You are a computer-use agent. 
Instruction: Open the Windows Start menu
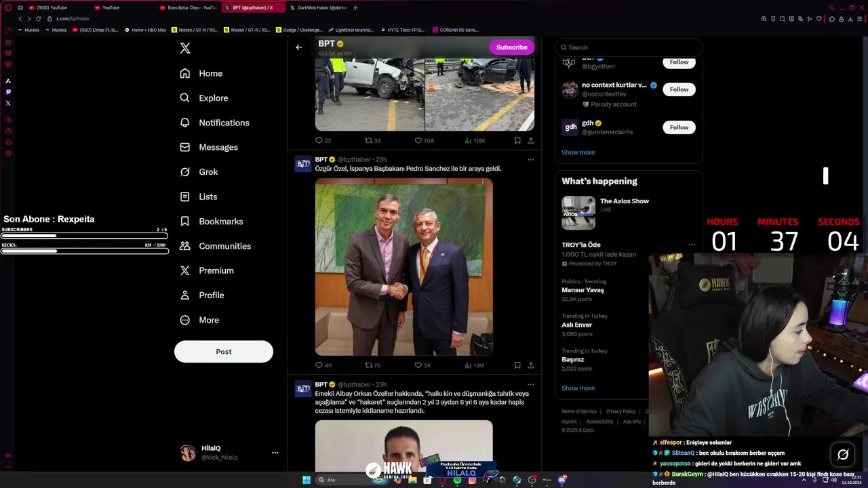307,480
